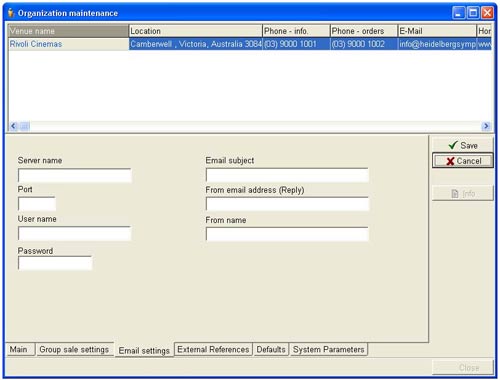Image resolution: width=500 pixels, height=380 pixels.
Task: Click the Camberwell, Victoria location cell
Action: (x=196, y=44)
